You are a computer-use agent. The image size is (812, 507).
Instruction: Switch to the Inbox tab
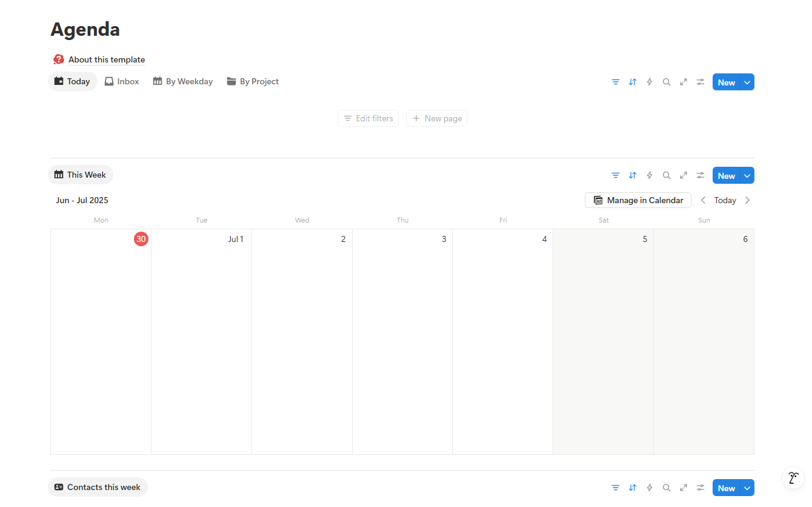[122, 81]
